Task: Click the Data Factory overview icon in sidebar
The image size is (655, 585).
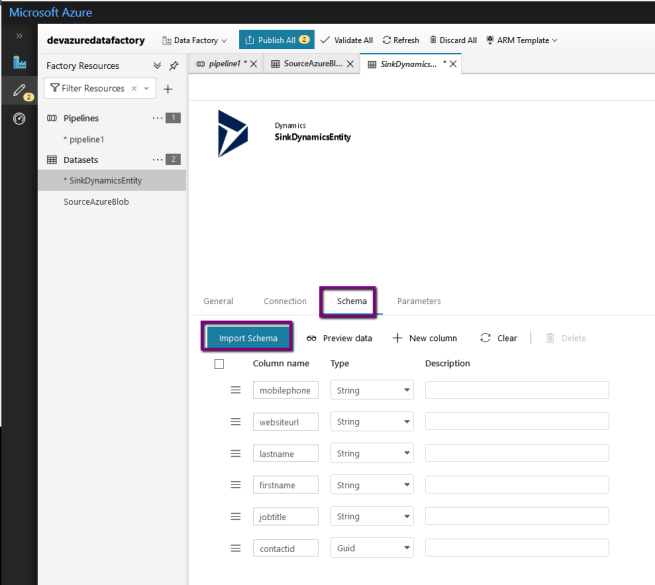Action: [18, 63]
